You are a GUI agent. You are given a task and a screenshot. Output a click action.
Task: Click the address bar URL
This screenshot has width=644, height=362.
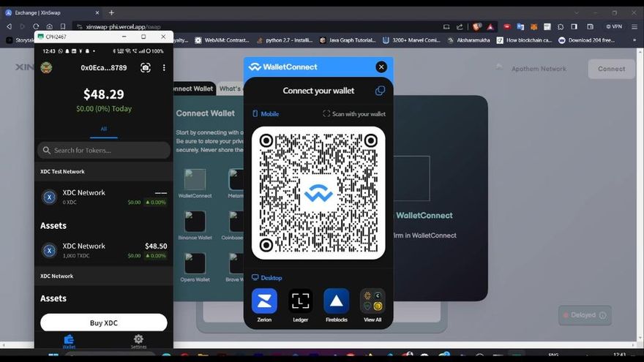click(123, 26)
